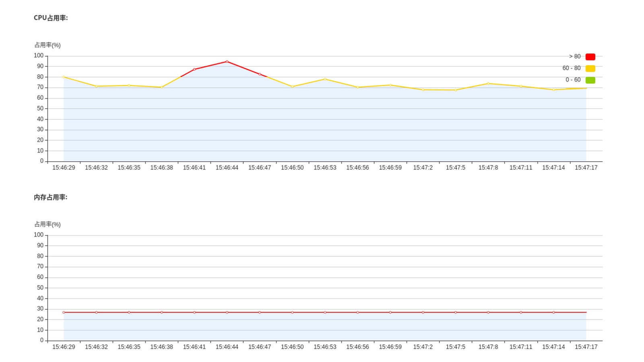Click CPU chart x-axis label 15:46:32
The height and width of the screenshot is (362, 644).
click(96, 168)
